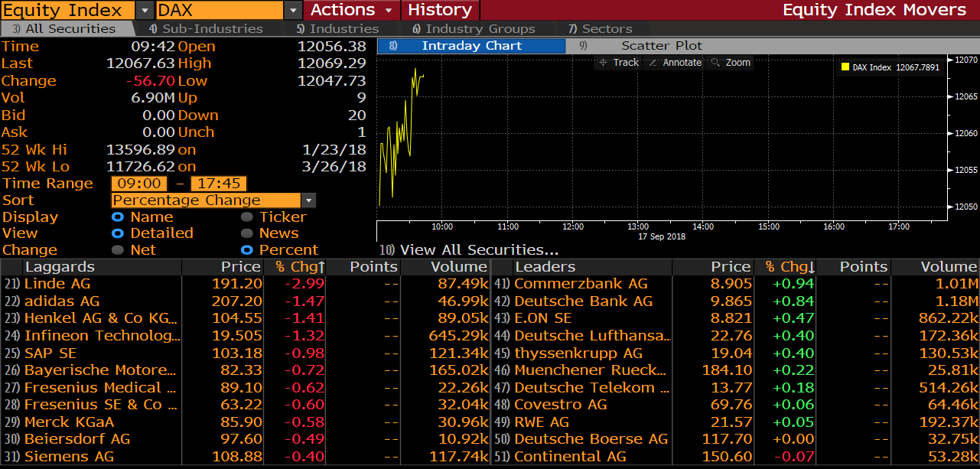Open the Percentage Change sort dropdown
The width and height of the screenshot is (980, 469).
[x=308, y=200]
